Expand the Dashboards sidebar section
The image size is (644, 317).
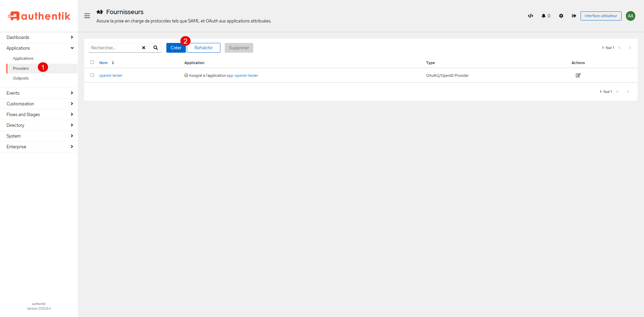(x=39, y=37)
